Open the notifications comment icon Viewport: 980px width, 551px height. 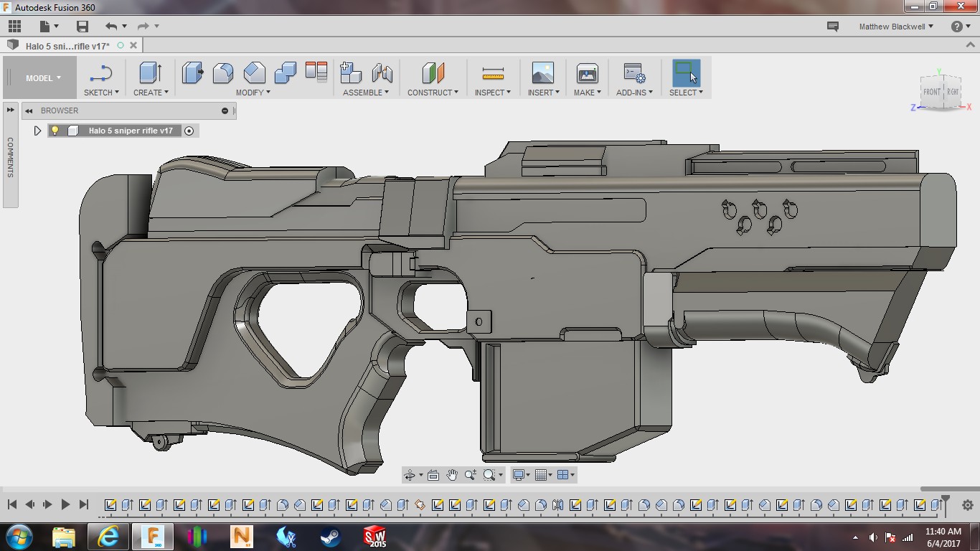click(833, 27)
